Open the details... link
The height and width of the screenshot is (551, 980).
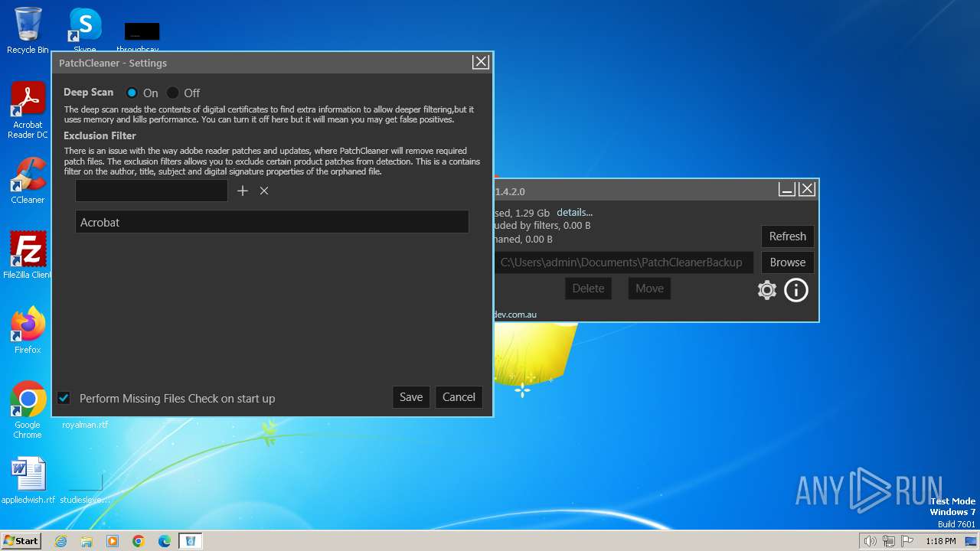(574, 212)
